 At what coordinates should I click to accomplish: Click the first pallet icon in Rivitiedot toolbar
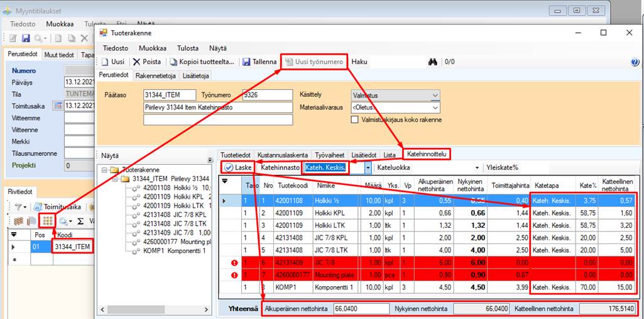(18, 221)
